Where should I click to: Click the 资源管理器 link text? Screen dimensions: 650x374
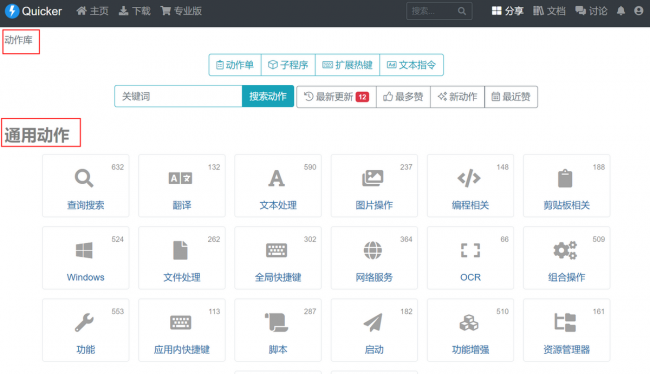tap(566, 349)
